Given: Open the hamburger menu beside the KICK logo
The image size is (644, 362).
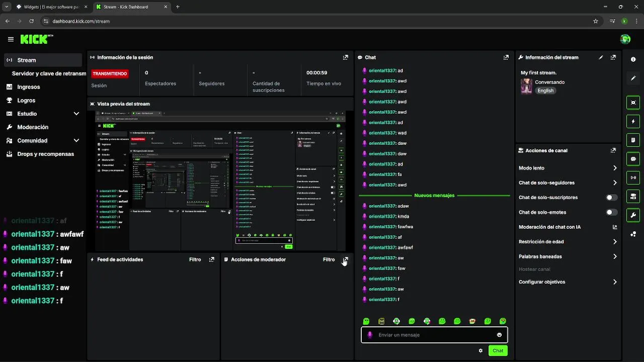Looking at the screenshot, I should 11,39.
